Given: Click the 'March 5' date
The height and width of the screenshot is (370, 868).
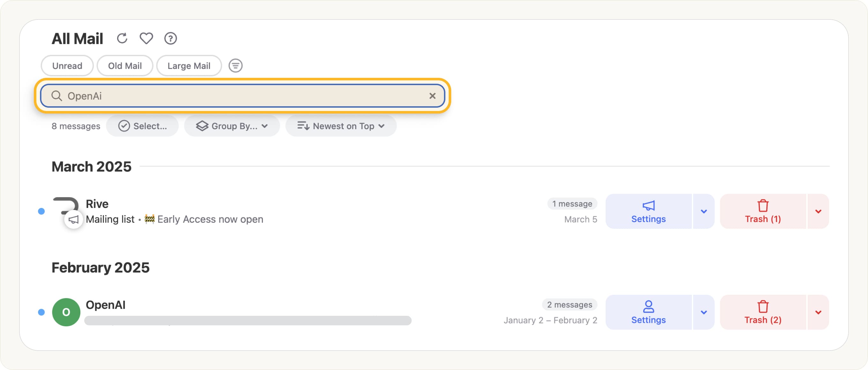Looking at the screenshot, I should (580, 219).
